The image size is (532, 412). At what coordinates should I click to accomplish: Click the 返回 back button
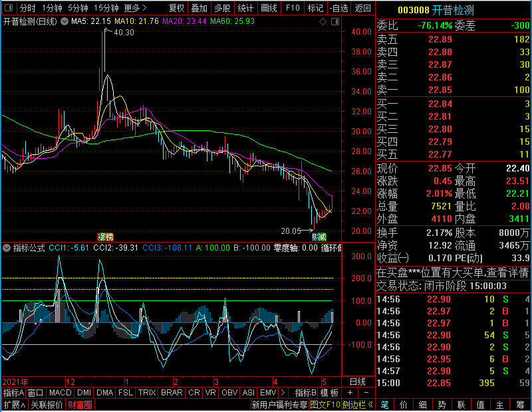click(362, 8)
